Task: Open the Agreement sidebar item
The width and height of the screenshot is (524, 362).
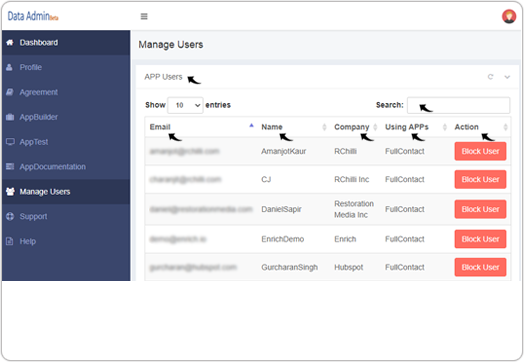Action: [x=66, y=92]
